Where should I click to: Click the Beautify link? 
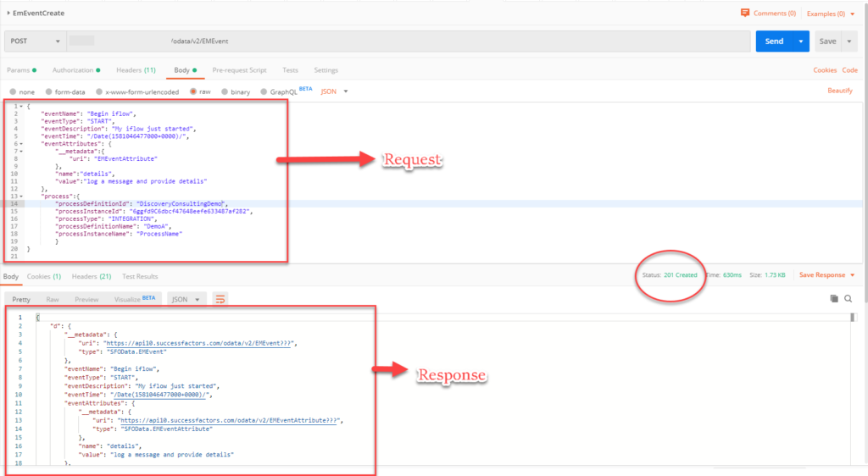(x=840, y=91)
